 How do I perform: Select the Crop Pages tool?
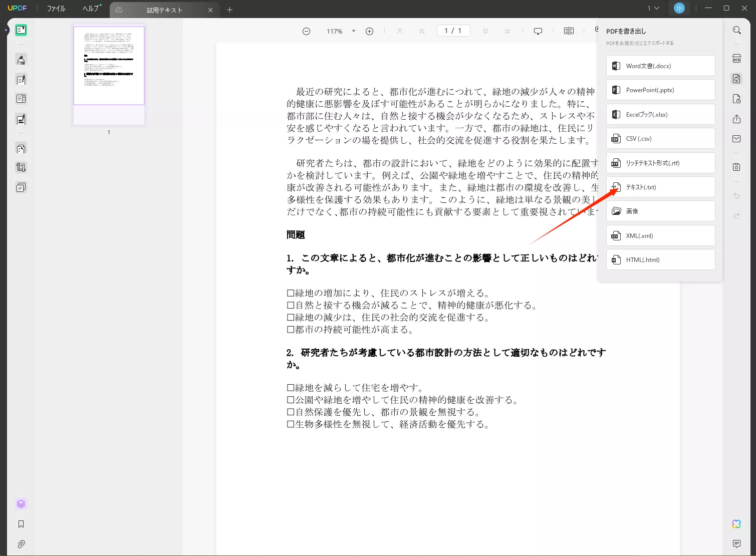coord(21,168)
